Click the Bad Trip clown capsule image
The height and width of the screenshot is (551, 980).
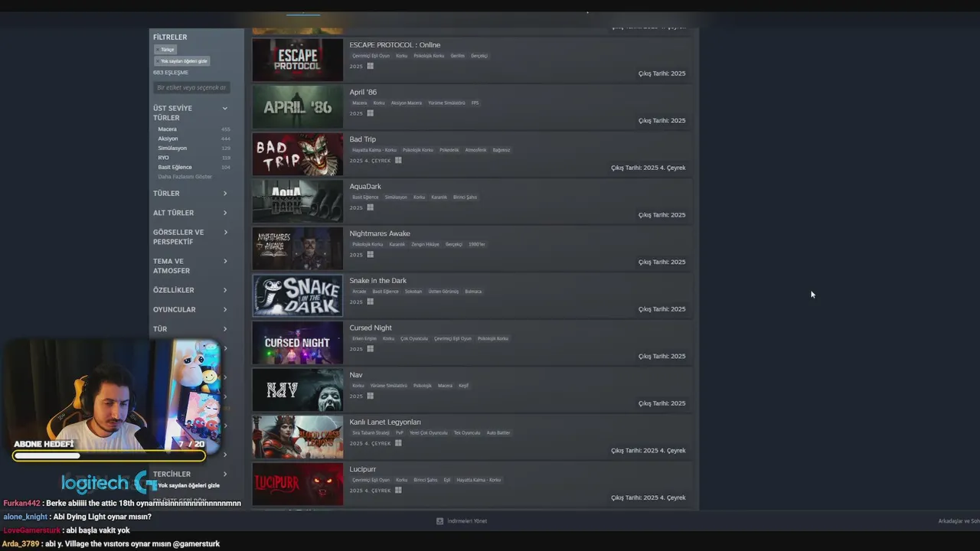coord(298,155)
